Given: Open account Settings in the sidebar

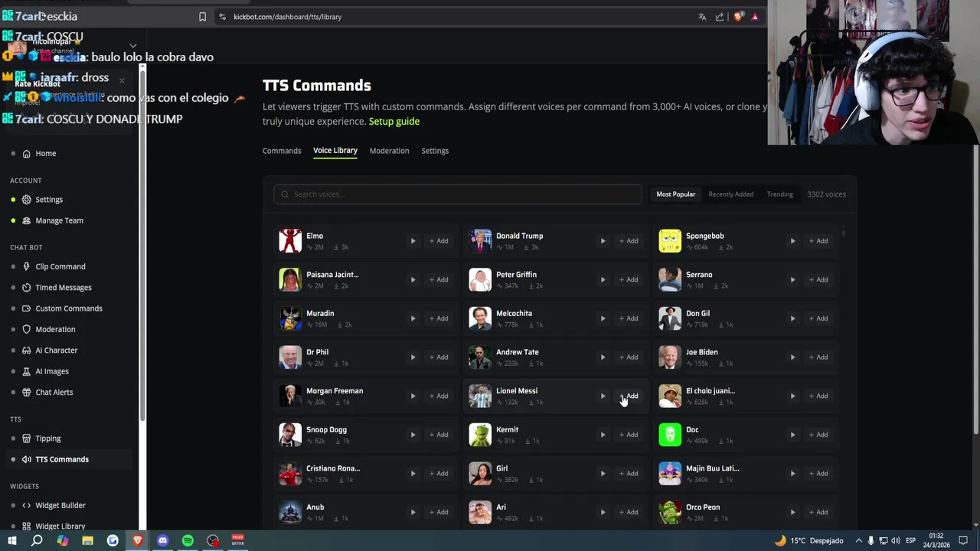Looking at the screenshot, I should coord(49,200).
